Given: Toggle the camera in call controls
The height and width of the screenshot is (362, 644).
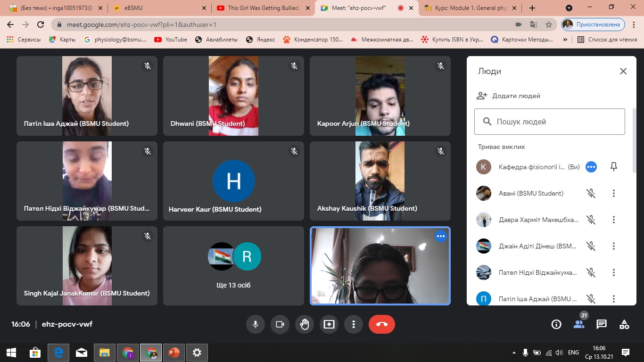Looking at the screenshot, I should [x=280, y=324].
